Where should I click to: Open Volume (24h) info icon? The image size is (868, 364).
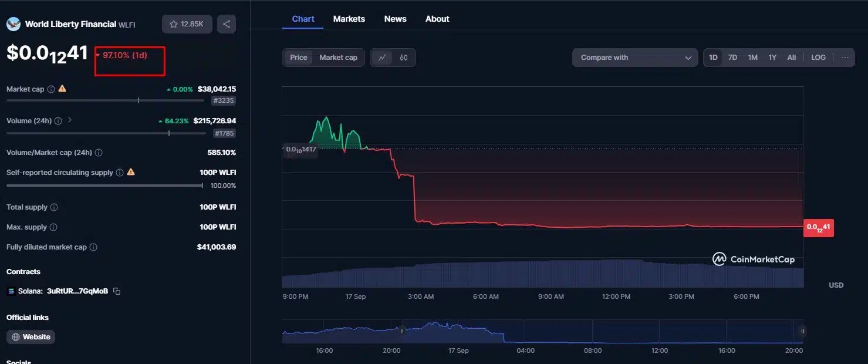(58, 121)
